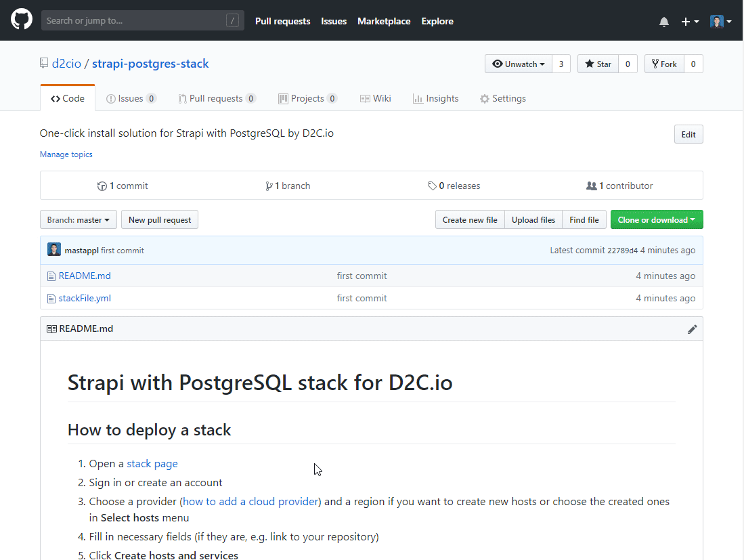Image resolution: width=744 pixels, height=560 pixels.
Task: Click the mastappl commit author avatar
Action: pos(54,250)
